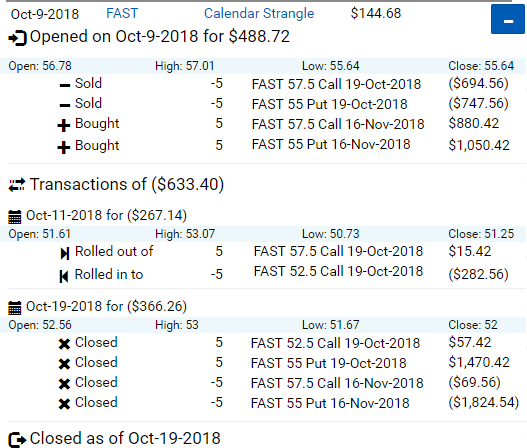Click the Rolled out of arrow icon
527x448 pixels.
[65, 253]
